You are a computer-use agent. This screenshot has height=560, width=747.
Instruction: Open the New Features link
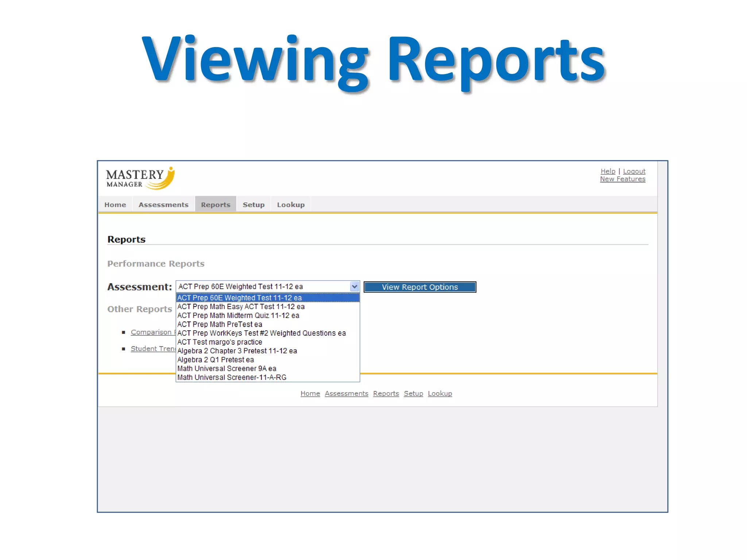(623, 179)
